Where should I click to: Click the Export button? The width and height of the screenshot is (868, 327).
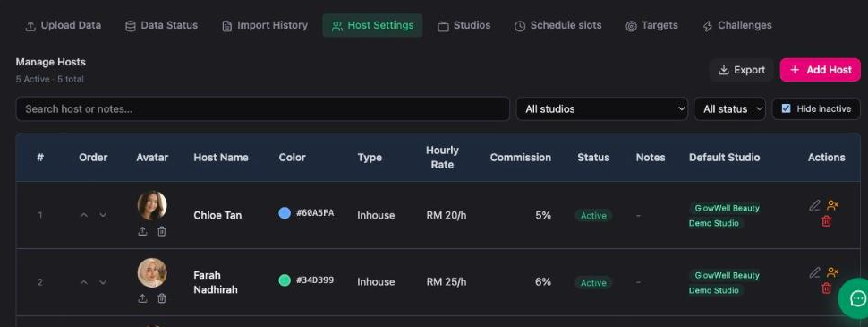click(741, 70)
